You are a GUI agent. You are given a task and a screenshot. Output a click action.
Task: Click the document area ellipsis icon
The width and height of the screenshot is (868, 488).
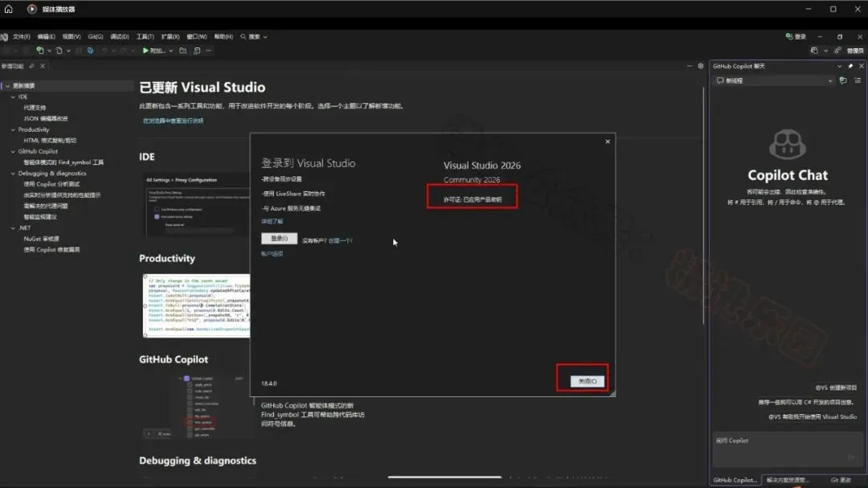(690, 66)
